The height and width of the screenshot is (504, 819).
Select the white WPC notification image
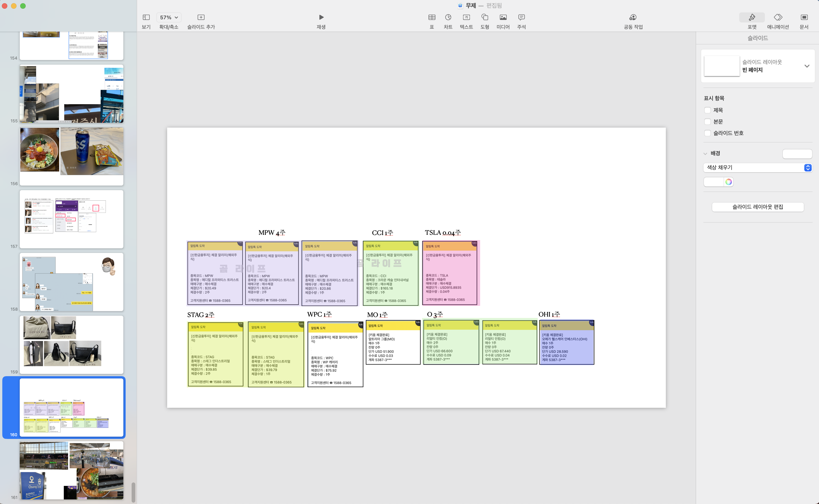(335, 354)
